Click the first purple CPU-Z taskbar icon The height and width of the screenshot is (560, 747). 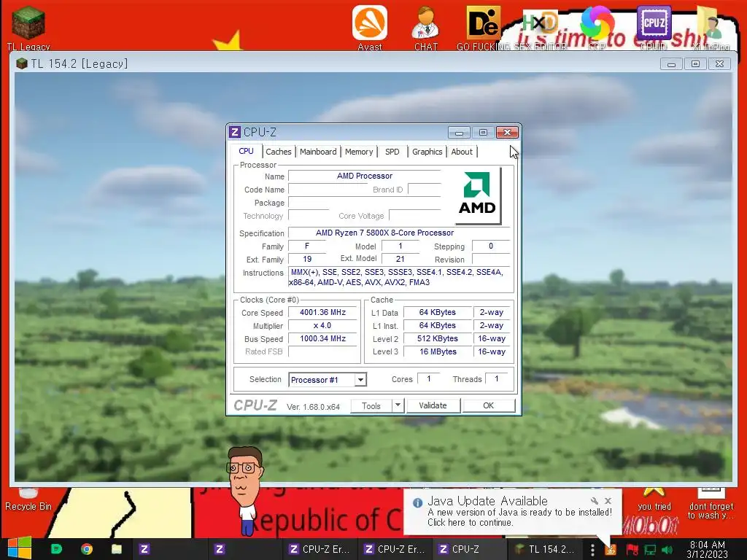click(144, 549)
